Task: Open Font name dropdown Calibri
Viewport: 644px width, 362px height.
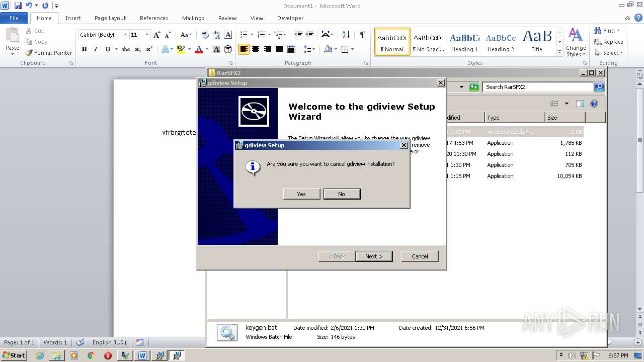Action: (x=125, y=35)
